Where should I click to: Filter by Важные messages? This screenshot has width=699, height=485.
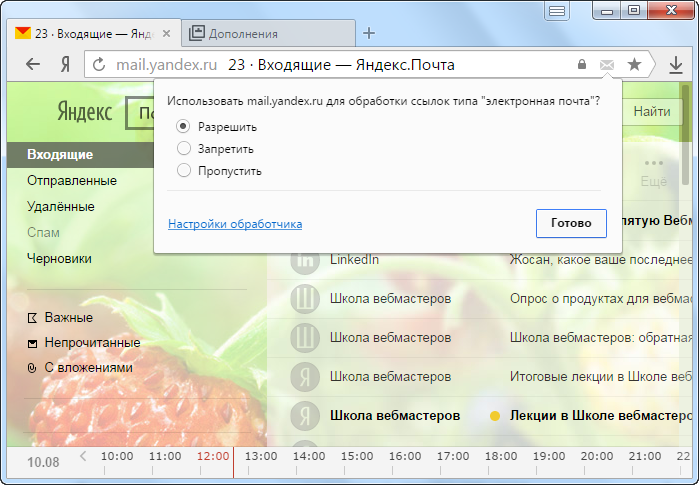click(x=69, y=318)
